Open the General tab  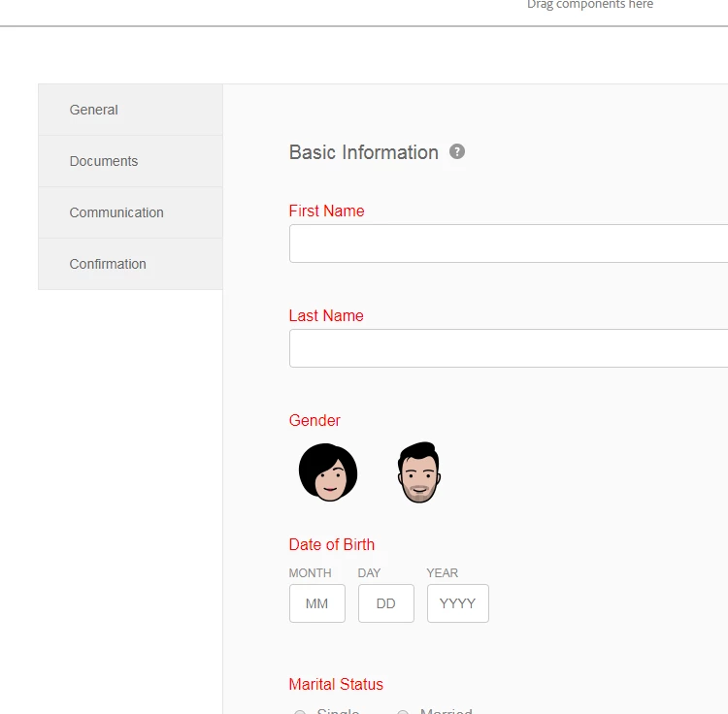coord(130,110)
